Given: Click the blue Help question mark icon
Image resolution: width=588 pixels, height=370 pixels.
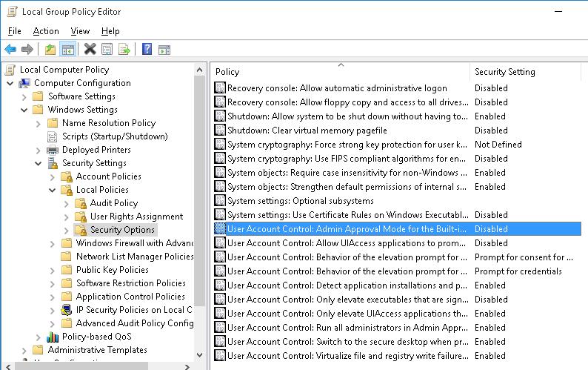Looking at the screenshot, I should click(147, 50).
